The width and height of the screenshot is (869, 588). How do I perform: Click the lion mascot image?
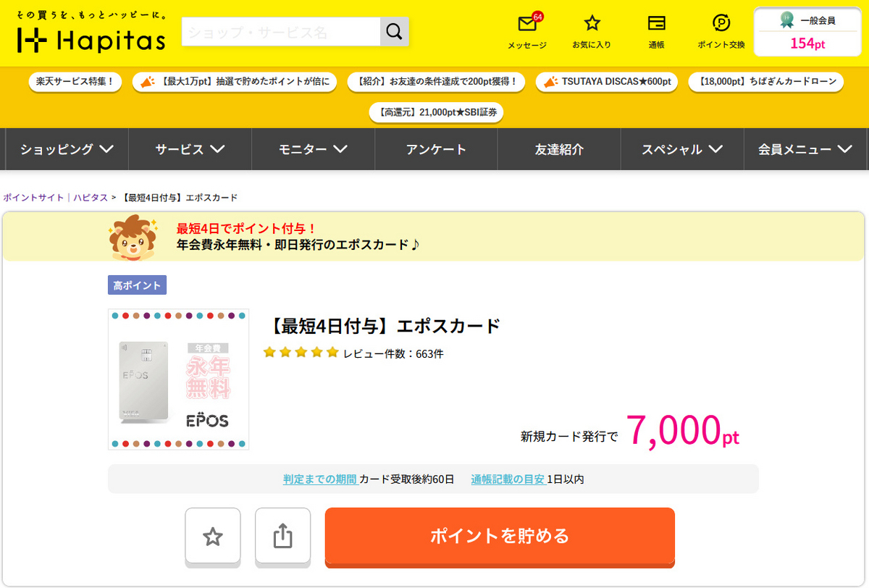[x=132, y=237]
